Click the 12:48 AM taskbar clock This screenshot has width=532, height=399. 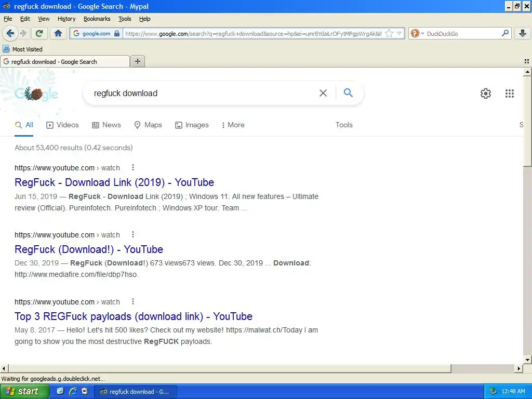(513, 391)
